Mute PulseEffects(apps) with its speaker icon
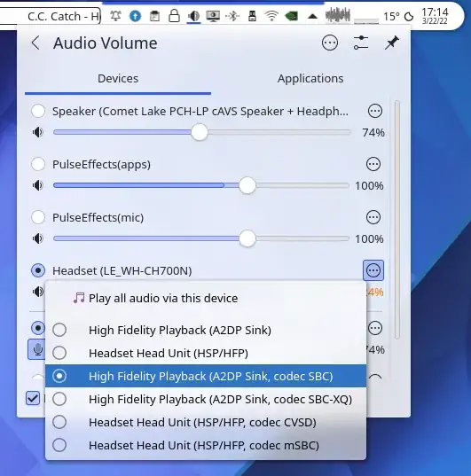This screenshot has width=471, height=476. [38, 185]
